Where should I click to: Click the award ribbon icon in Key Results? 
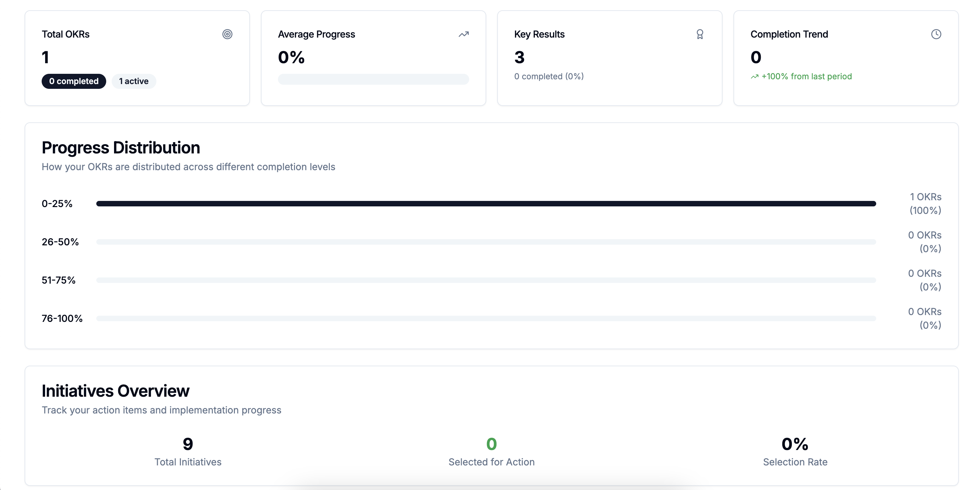700,34
